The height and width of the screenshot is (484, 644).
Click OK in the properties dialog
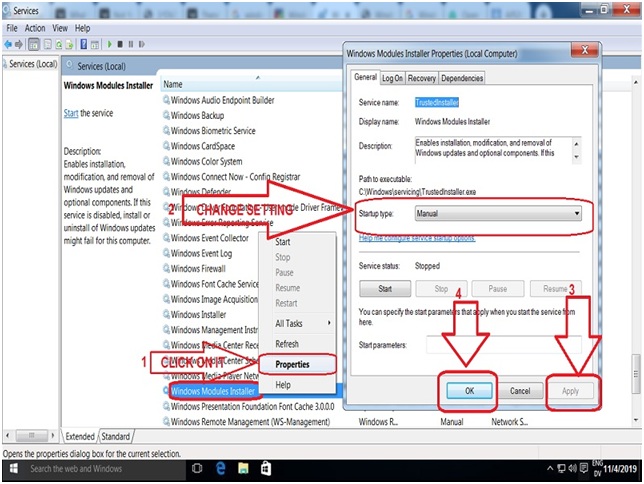(469, 391)
